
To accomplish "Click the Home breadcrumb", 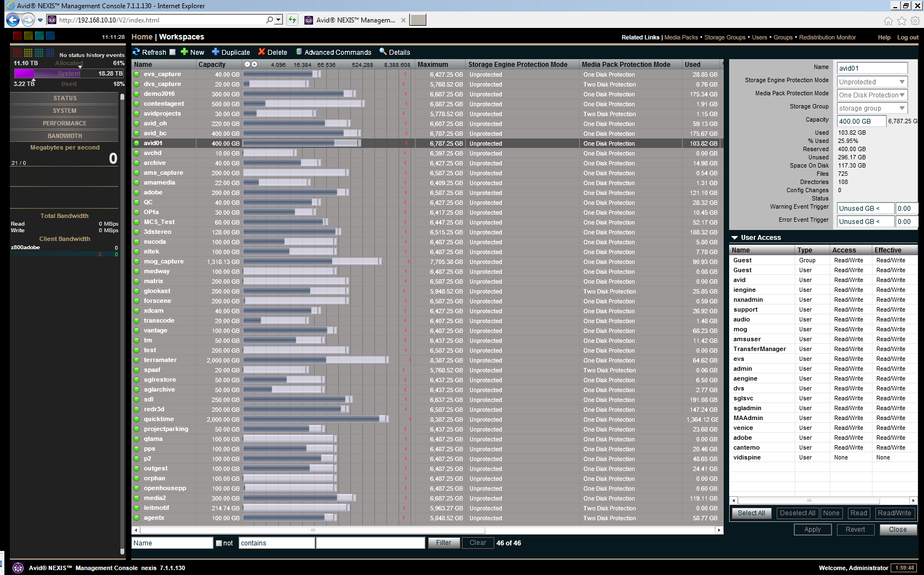I will [x=142, y=37].
